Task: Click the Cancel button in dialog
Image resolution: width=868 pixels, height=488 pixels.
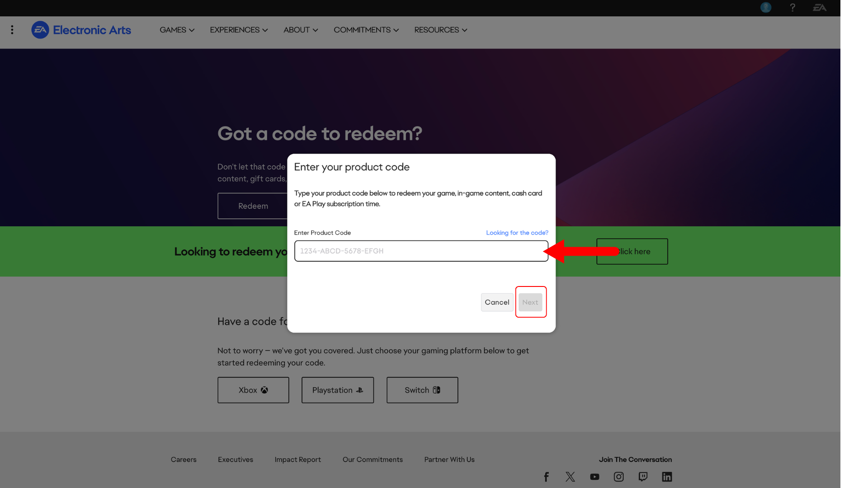Action: 497,302
